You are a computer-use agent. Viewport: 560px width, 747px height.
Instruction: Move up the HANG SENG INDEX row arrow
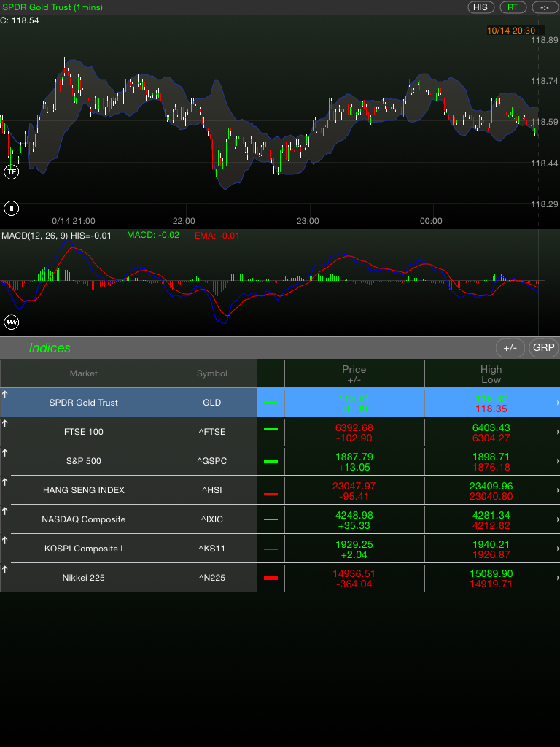point(5,482)
